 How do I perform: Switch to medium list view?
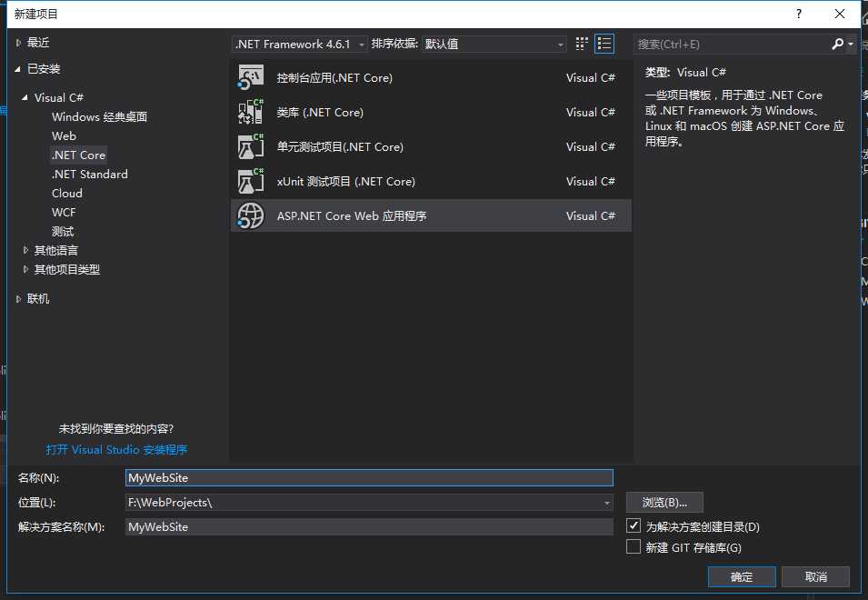pyautogui.click(x=604, y=44)
